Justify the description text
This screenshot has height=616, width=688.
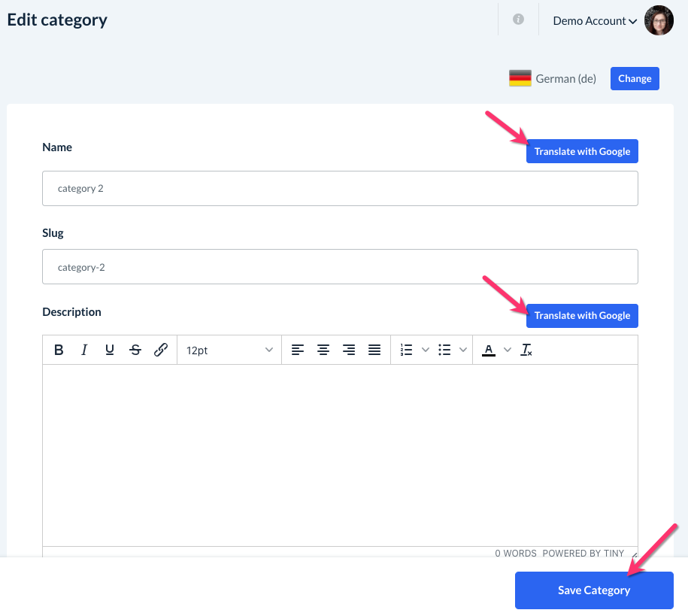click(374, 350)
